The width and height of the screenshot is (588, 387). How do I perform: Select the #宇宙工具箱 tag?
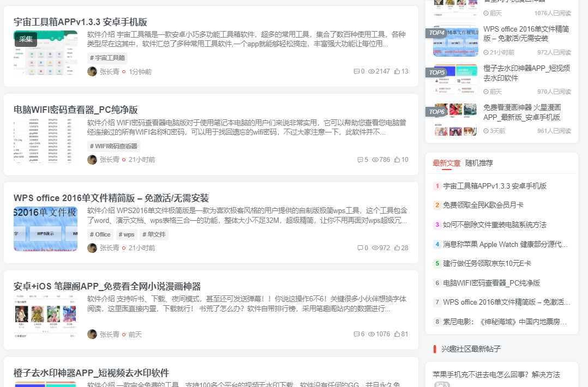point(107,58)
